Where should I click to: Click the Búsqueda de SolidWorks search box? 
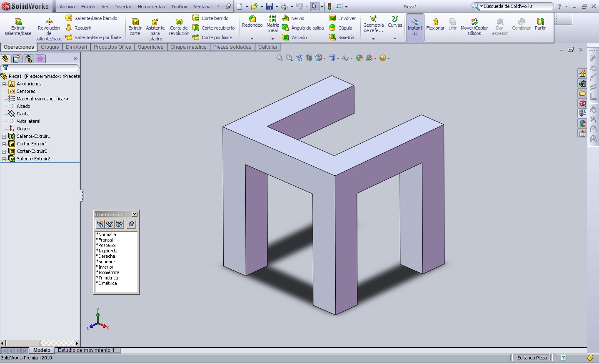pos(512,6)
